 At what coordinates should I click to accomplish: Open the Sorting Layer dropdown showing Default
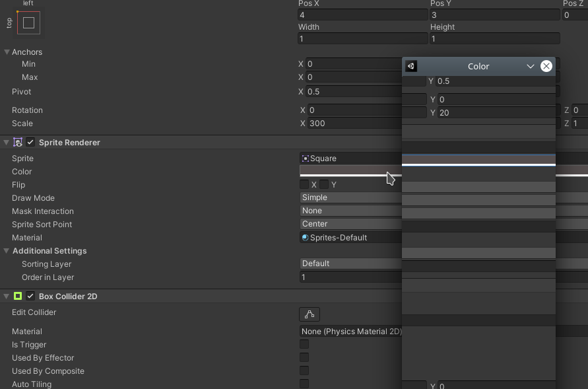(350, 263)
